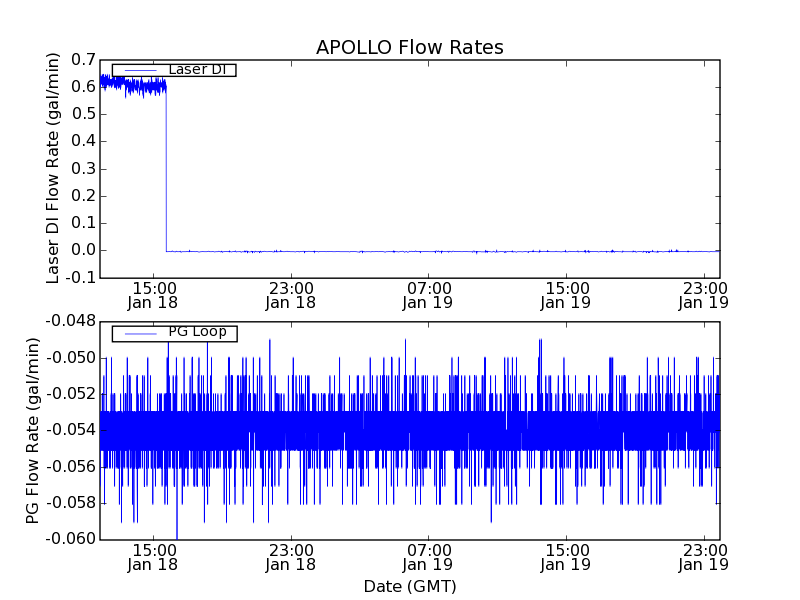
Task: Click the -0.060 tick on PG Flow axis
Action: click(x=71, y=539)
